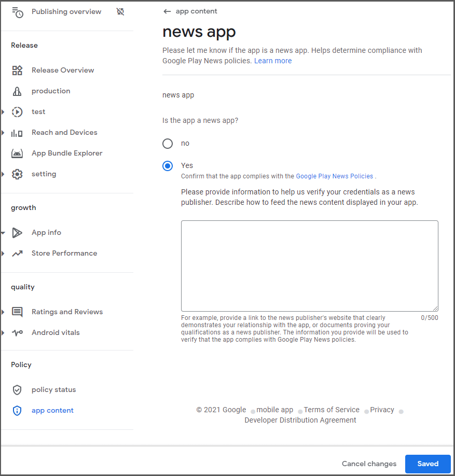Viewport: 455px width, 476px height.
Task: Click the blue Saved button
Action: [x=428, y=464]
